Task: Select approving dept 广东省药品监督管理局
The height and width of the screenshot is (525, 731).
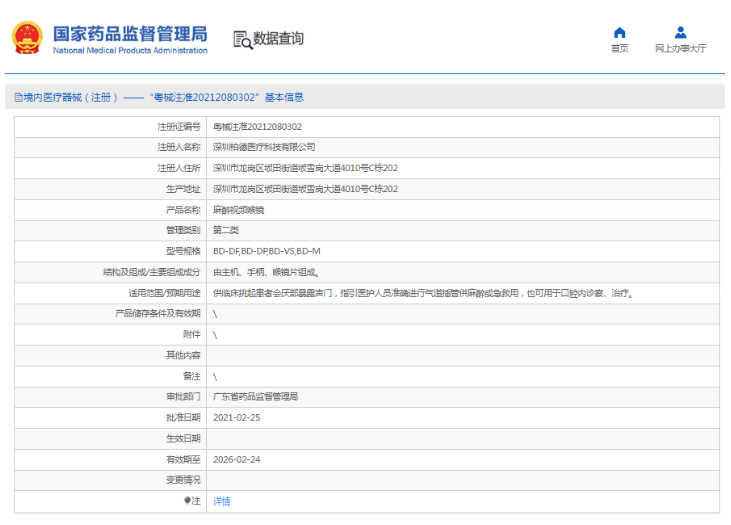Action: click(255, 396)
